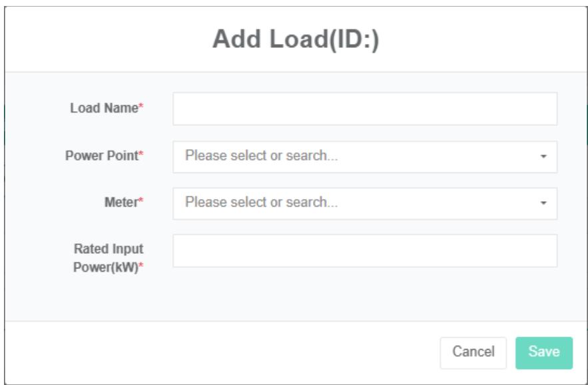This screenshot has width=588, height=385.
Task: Open the Power Point dropdown
Action: pos(364,157)
